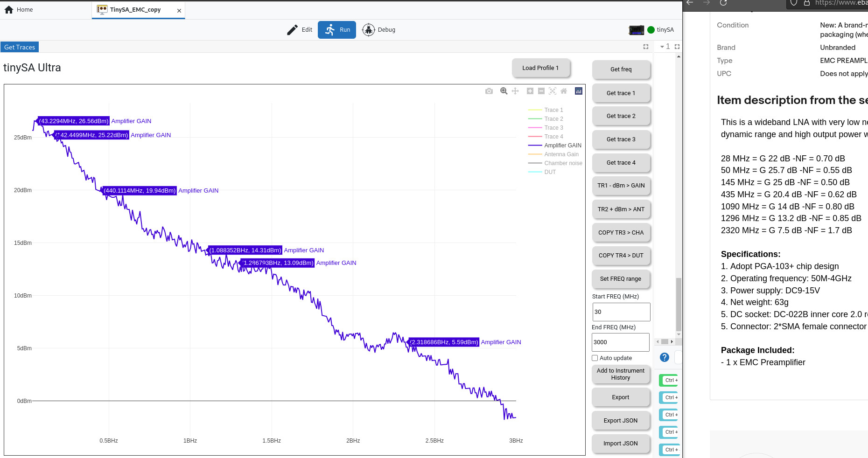Click the browser forward arrow

click(x=707, y=3)
